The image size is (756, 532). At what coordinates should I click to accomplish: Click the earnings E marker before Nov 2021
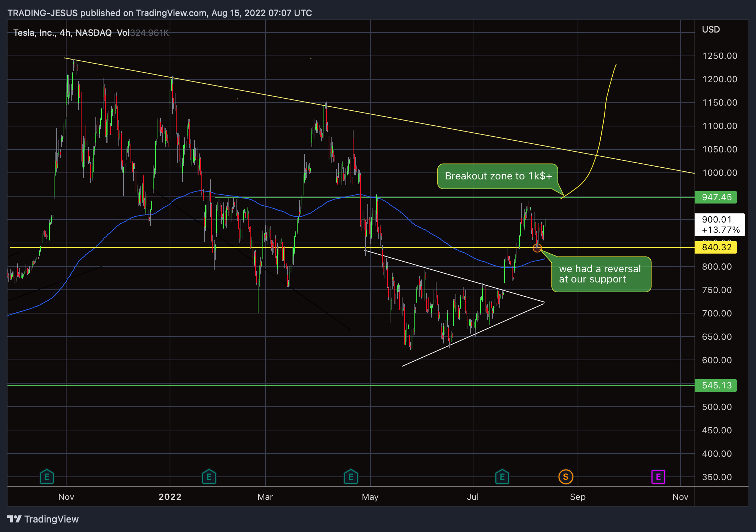pyautogui.click(x=47, y=476)
